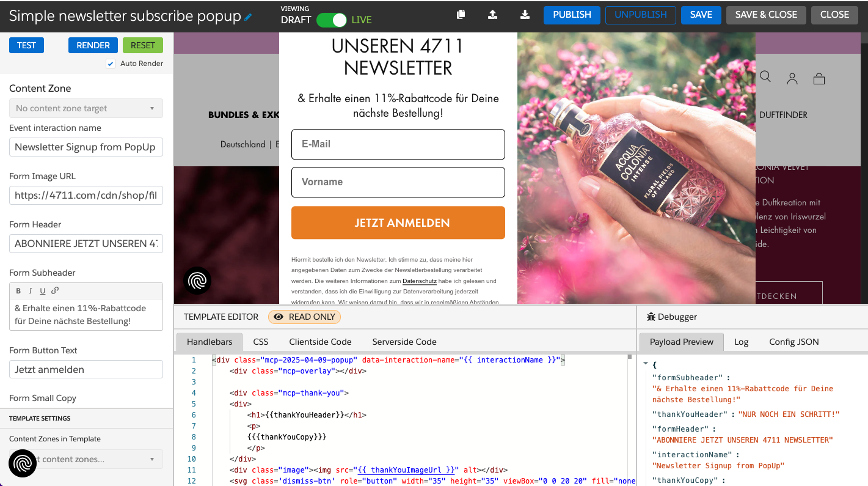Uncheck the Auto Render checkbox

point(111,63)
